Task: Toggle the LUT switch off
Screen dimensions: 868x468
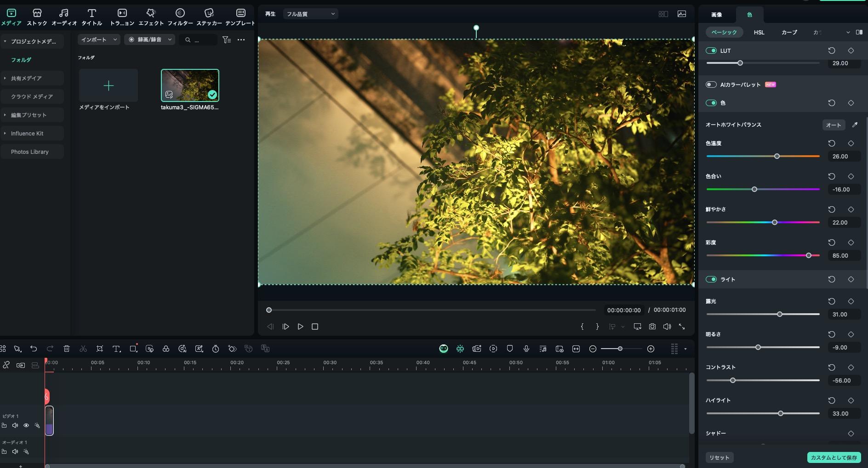Action: tap(711, 51)
